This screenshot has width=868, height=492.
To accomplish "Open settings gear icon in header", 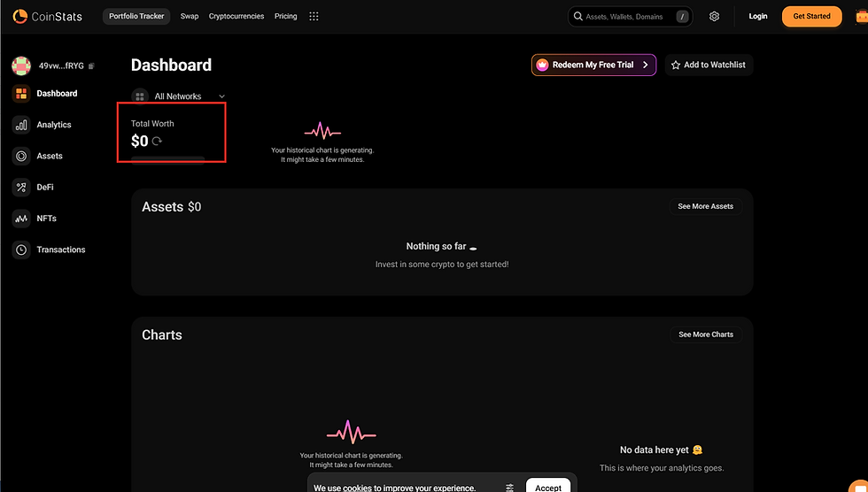I will tap(714, 17).
